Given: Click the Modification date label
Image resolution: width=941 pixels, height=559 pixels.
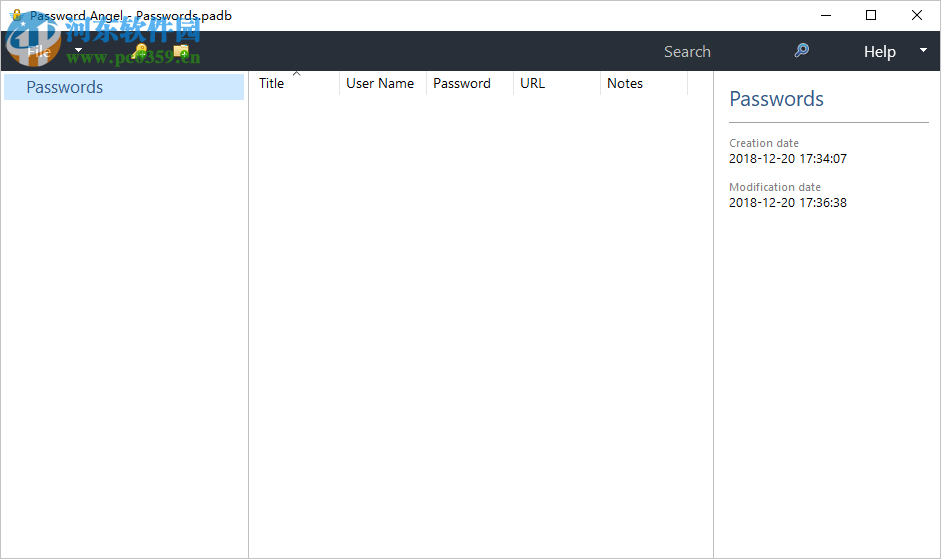Looking at the screenshot, I should (774, 187).
